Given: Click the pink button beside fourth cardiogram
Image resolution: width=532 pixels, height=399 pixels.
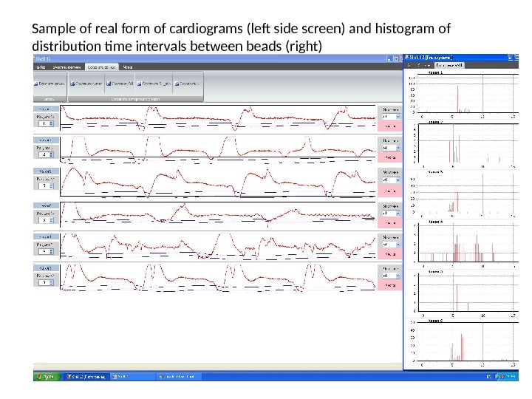Looking at the screenshot, I should [x=390, y=223].
